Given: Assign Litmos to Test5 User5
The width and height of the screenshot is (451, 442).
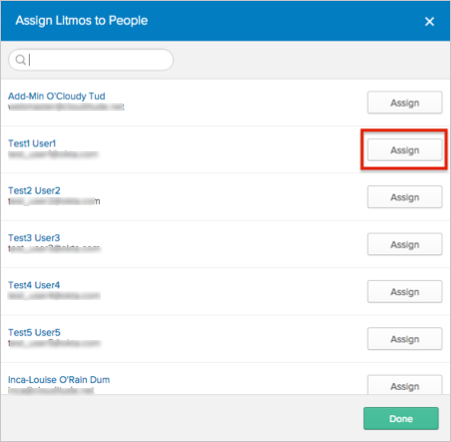Looking at the screenshot, I should tap(405, 339).
